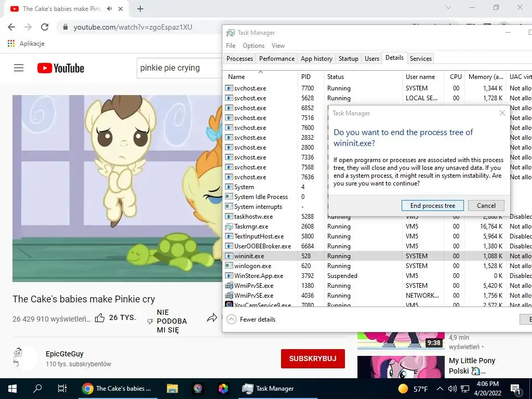Switch to the Performance tab
Screen dimensions: 532x399
pyautogui.click(x=277, y=59)
